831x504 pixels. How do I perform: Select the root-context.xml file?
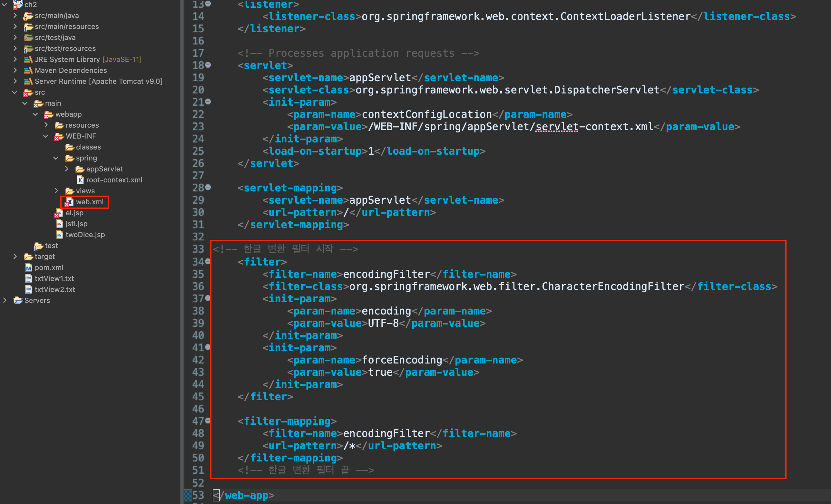point(114,180)
